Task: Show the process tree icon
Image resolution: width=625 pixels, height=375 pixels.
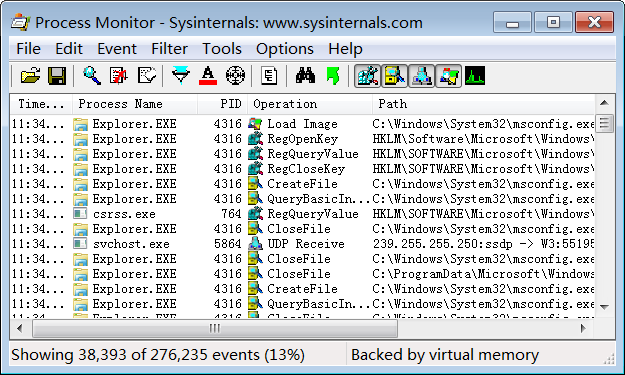Action: click(269, 75)
